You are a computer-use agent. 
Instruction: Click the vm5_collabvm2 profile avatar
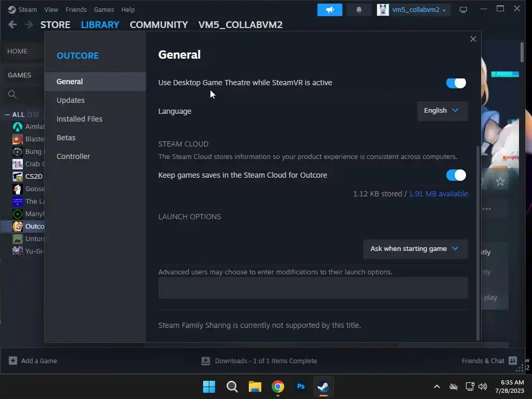pyautogui.click(x=383, y=10)
